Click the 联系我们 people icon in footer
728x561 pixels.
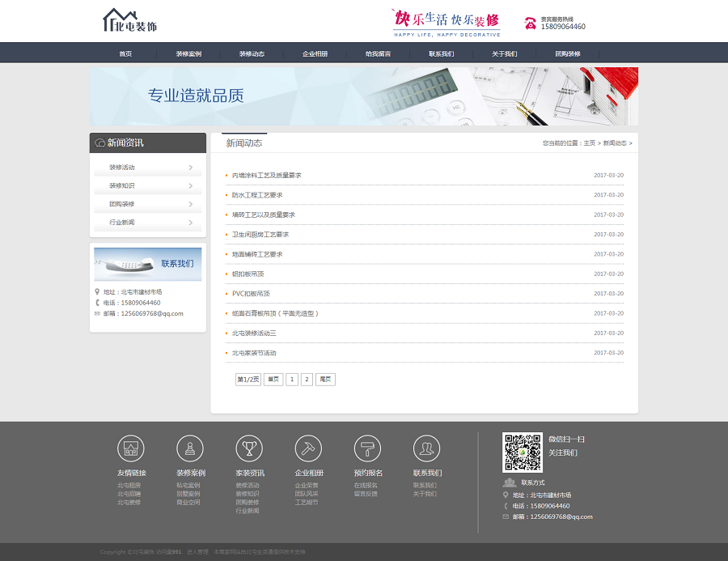click(426, 448)
